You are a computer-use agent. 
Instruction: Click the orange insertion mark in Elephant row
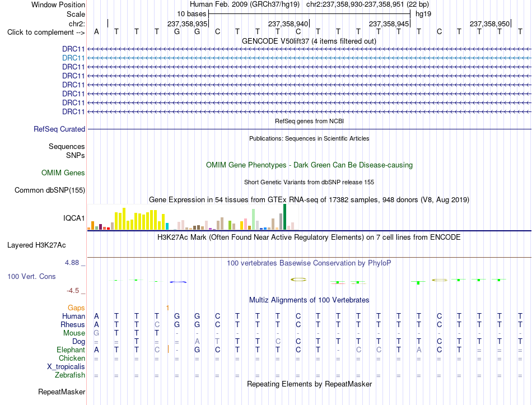tap(169, 350)
